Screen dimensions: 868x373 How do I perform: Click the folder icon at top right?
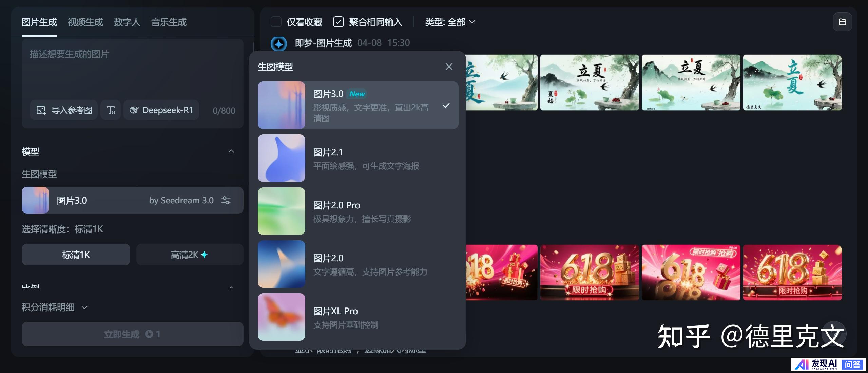pyautogui.click(x=842, y=22)
